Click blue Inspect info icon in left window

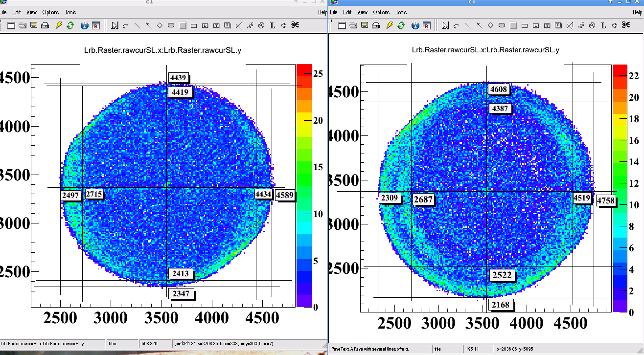pos(84,25)
